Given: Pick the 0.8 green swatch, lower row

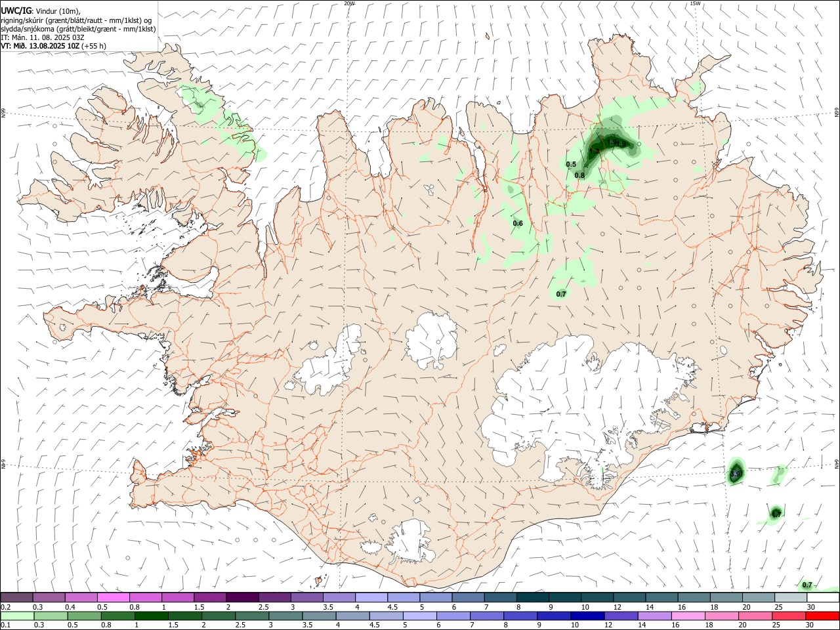Looking at the screenshot, I should coord(117,616).
